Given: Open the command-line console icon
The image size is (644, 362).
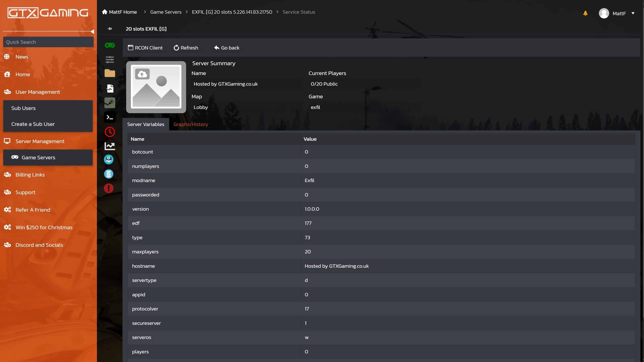Looking at the screenshot, I should pos(110,117).
